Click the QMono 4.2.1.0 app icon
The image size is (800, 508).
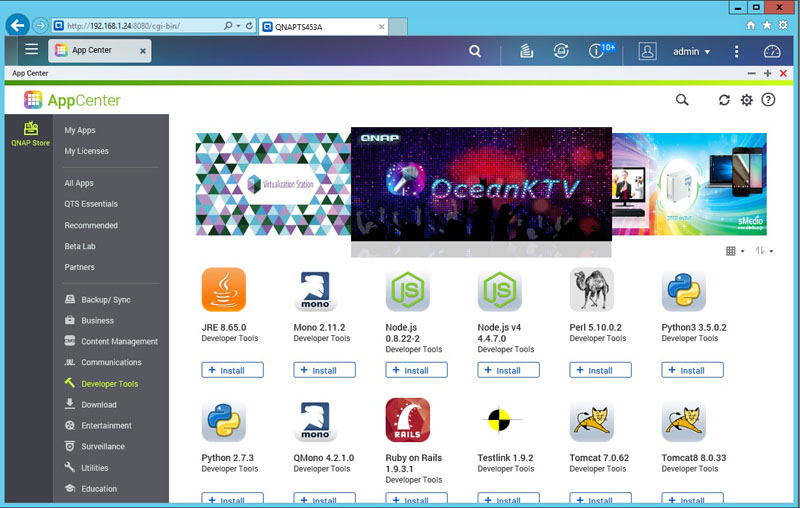315,420
